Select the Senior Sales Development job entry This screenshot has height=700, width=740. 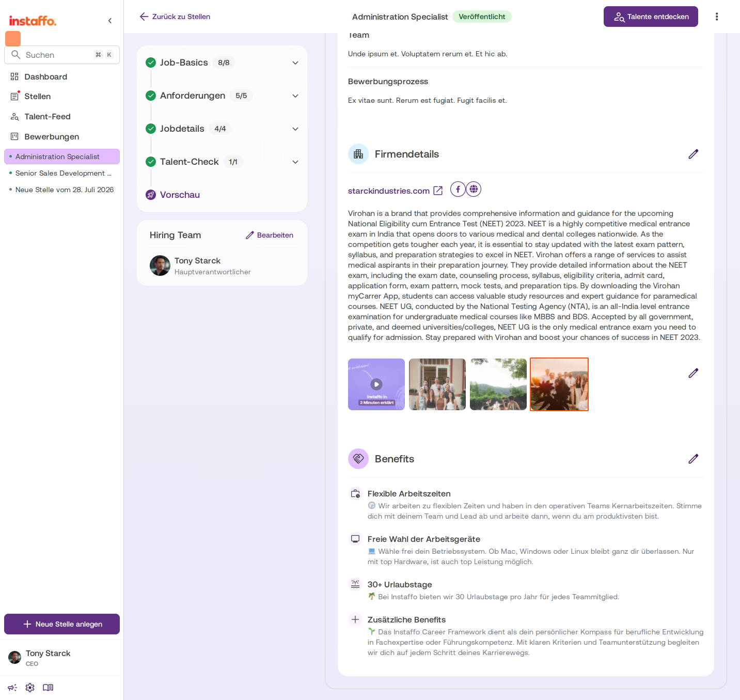point(62,173)
